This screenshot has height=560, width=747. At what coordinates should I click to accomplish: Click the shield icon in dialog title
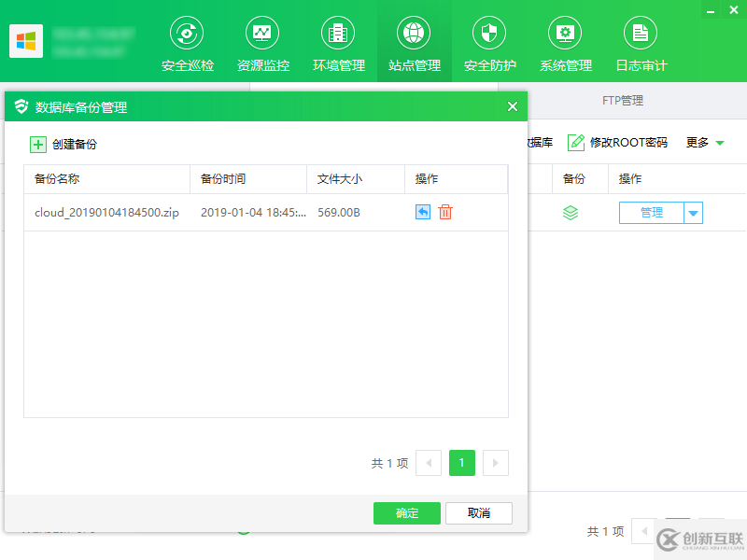[21, 106]
